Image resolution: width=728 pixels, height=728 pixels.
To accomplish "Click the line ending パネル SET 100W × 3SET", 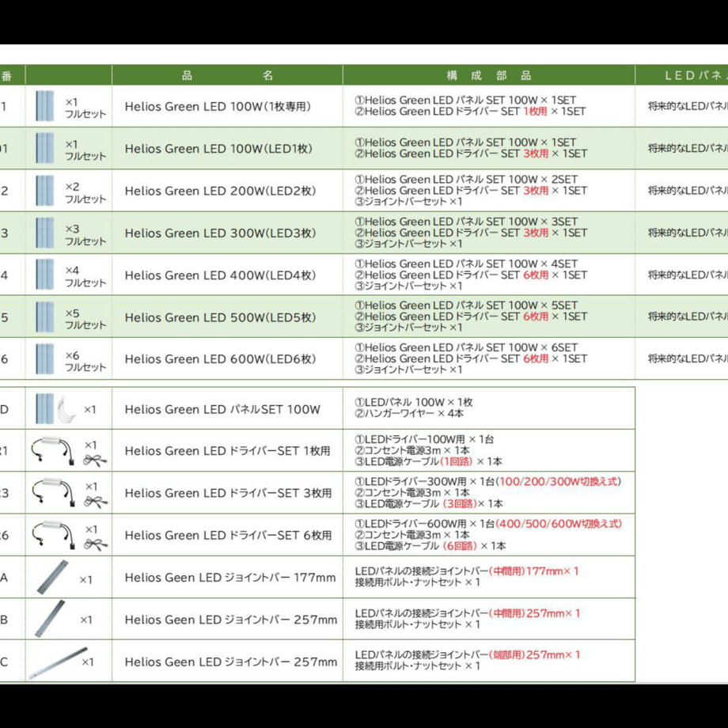I will pyautogui.click(x=466, y=222).
